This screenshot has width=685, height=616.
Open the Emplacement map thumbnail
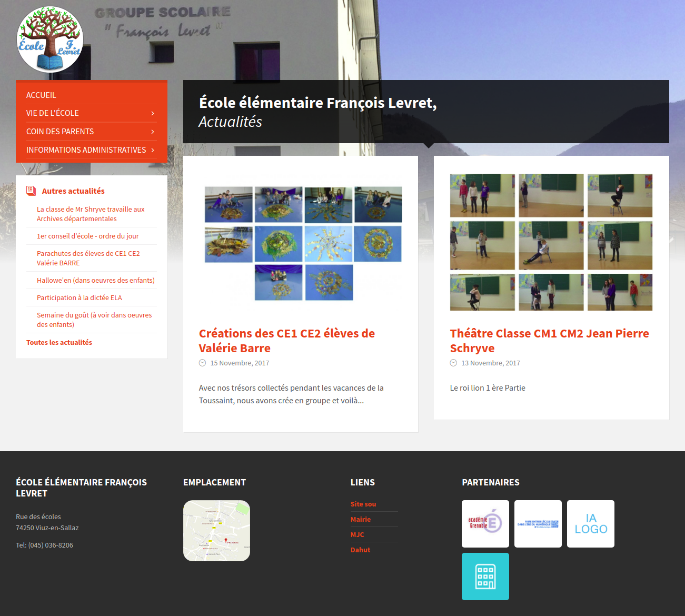[x=216, y=531]
